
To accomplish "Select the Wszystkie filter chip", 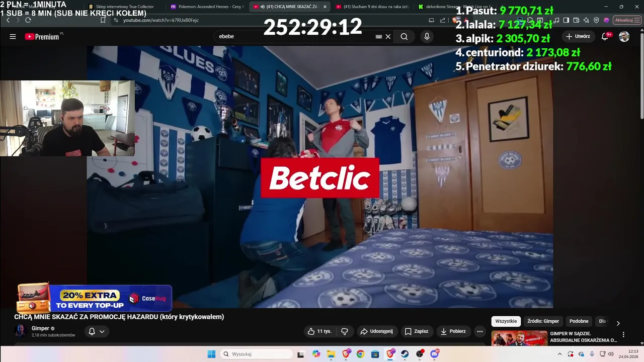I will pos(506,321).
